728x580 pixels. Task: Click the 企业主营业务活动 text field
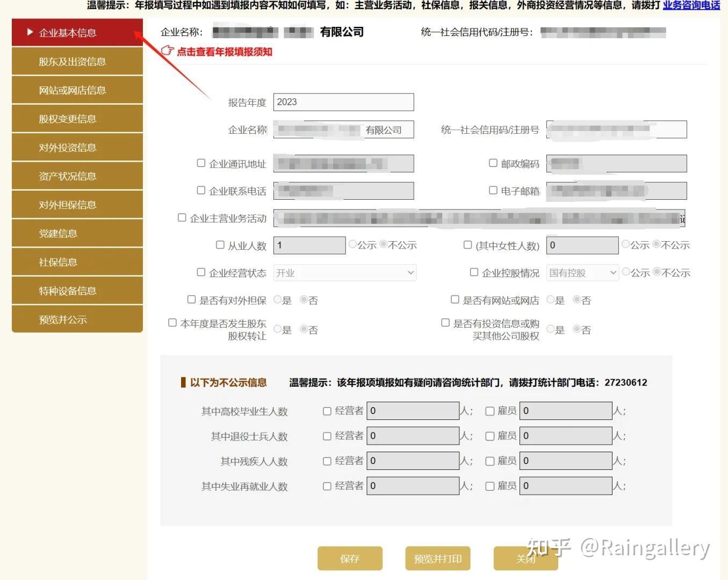(x=479, y=218)
